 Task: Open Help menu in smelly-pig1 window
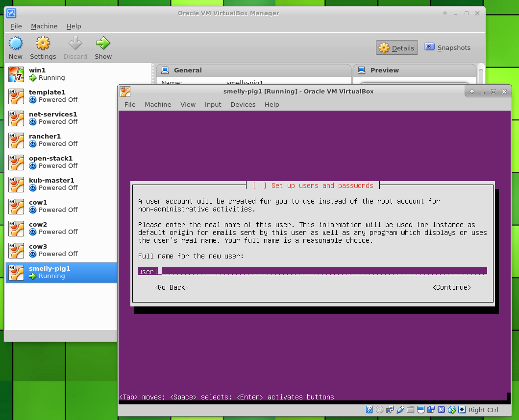[272, 104]
